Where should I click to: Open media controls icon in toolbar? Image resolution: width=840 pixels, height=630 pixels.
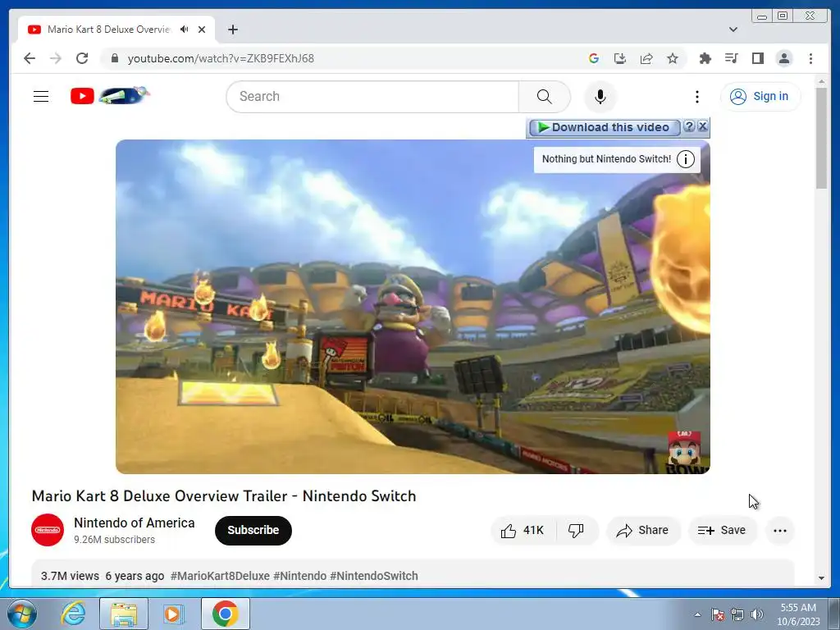(731, 58)
